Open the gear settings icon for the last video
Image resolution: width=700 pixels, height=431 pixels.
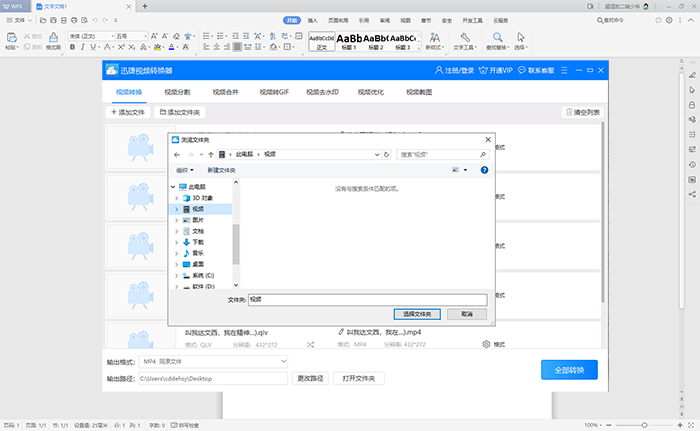click(486, 344)
